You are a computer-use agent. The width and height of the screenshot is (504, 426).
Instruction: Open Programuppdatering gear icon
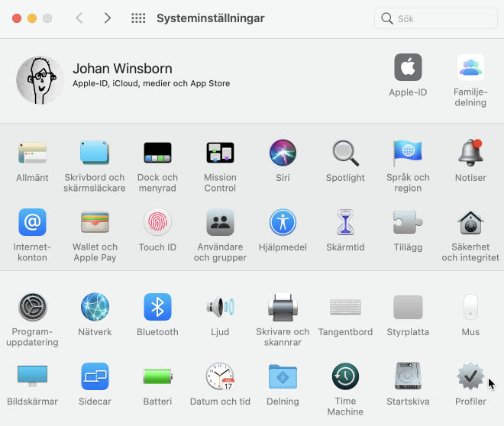(33, 307)
